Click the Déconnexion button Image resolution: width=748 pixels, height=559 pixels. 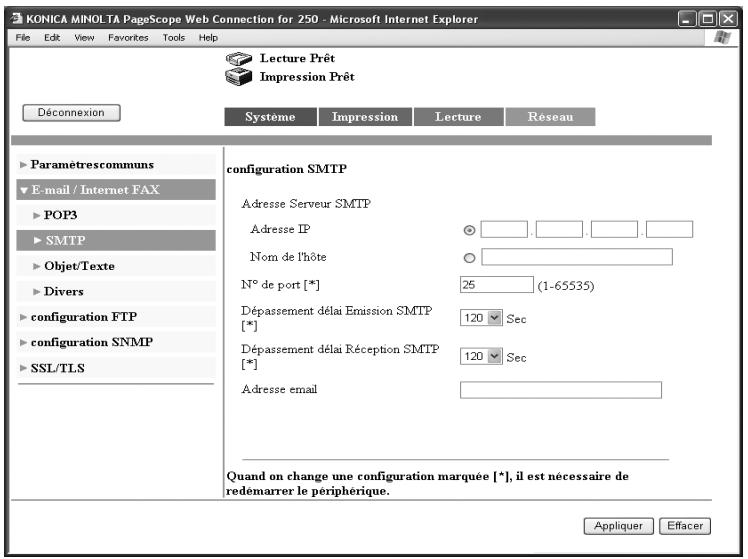point(72,113)
